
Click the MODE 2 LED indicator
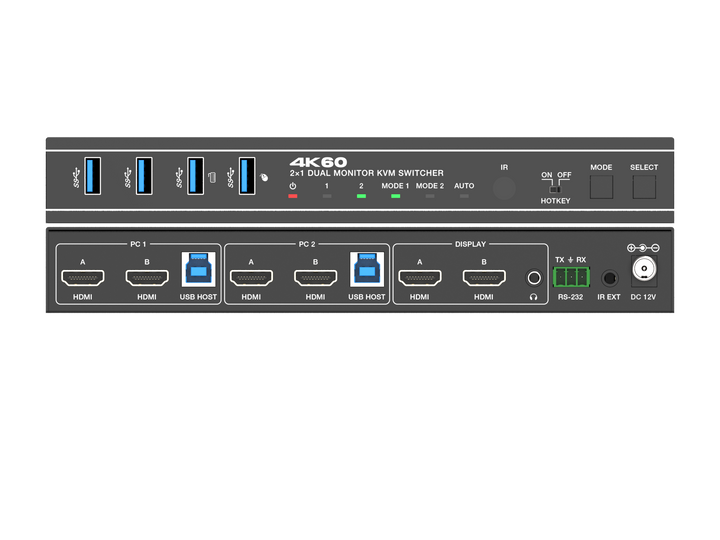click(430, 196)
